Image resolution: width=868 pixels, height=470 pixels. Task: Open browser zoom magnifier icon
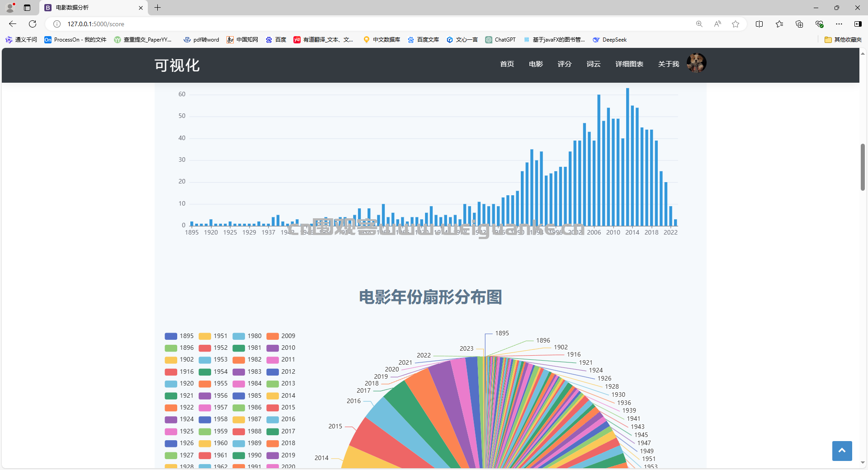[x=699, y=24]
